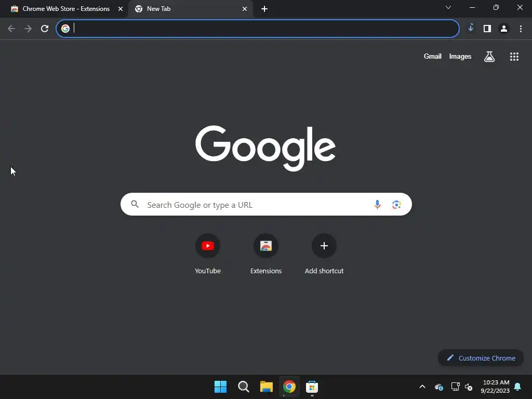Click Customize Chrome button
The width and height of the screenshot is (532, 399).
(481, 358)
